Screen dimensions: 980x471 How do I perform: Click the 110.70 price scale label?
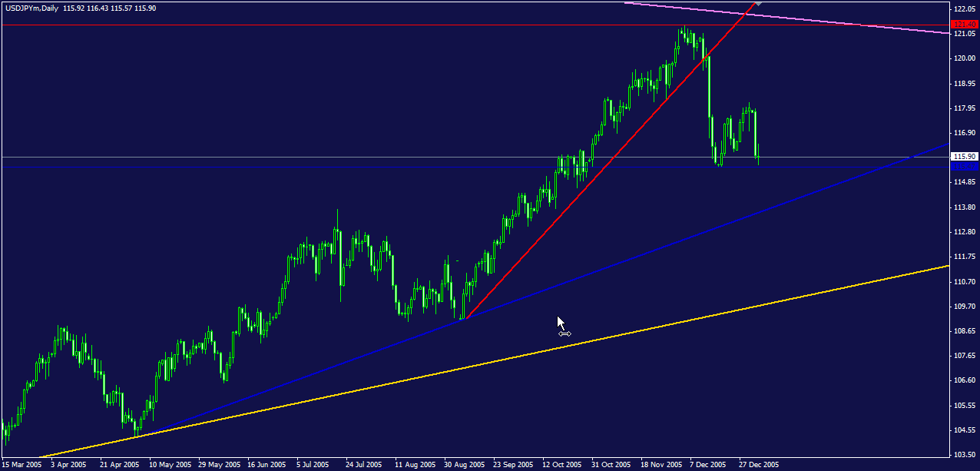pyautogui.click(x=965, y=282)
